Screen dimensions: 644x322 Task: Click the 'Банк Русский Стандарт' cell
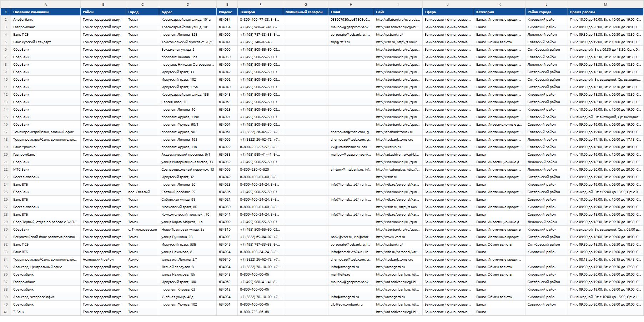pos(46,42)
